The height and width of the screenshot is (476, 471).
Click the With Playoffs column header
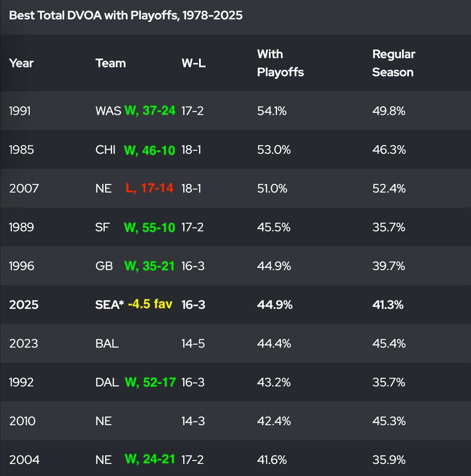coord(280,63)
